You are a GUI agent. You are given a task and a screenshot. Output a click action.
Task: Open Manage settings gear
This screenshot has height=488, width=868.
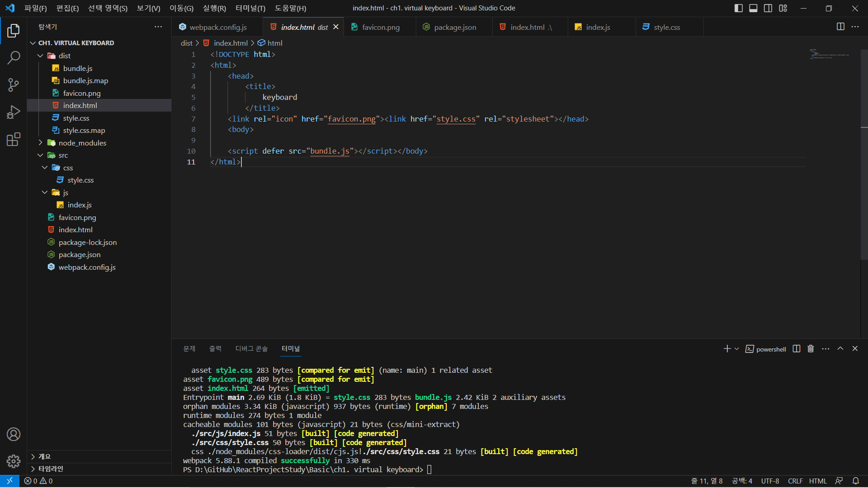tap(14, 461)
